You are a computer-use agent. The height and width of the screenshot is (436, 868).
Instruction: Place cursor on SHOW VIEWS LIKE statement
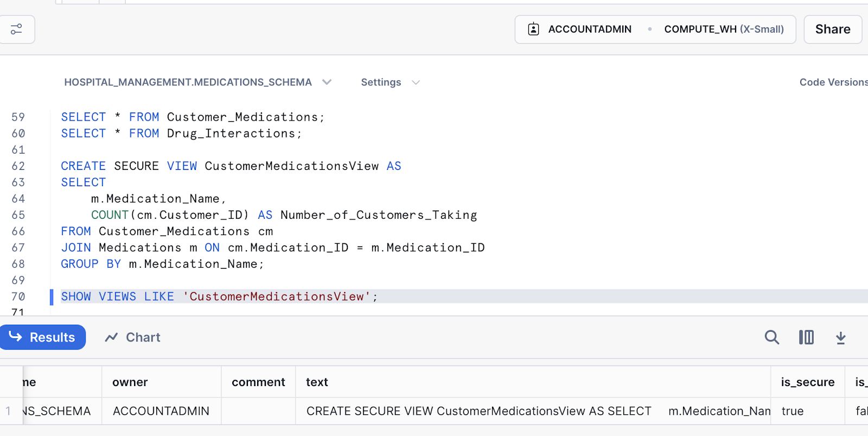click(x=219, y=296)
